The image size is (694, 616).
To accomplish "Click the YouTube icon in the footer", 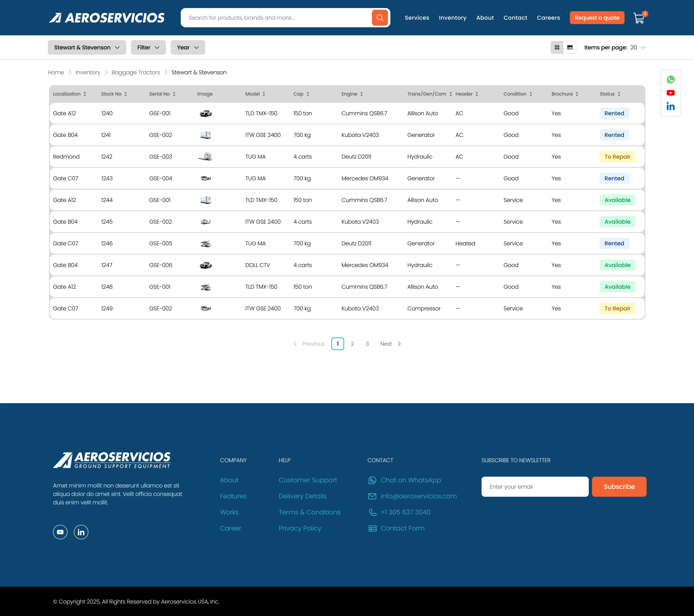I will [60, 532].
